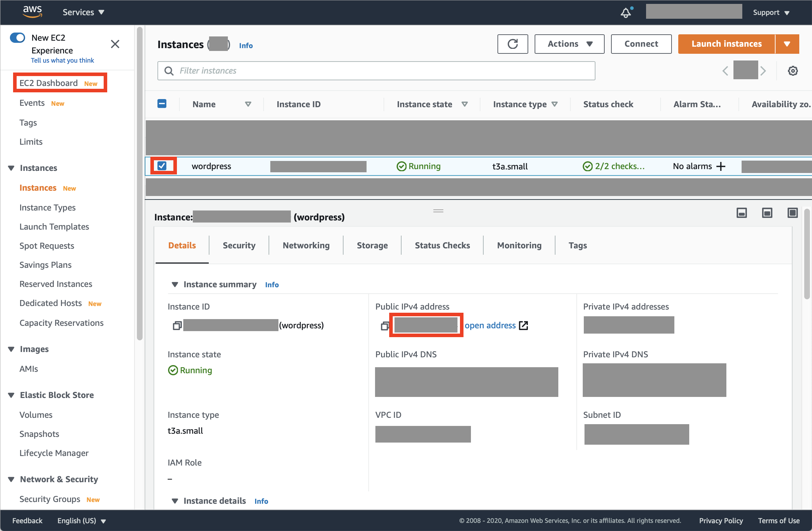Open Tell us what you think link
Screen dimensions: 812x531
(x=62, y=60)
